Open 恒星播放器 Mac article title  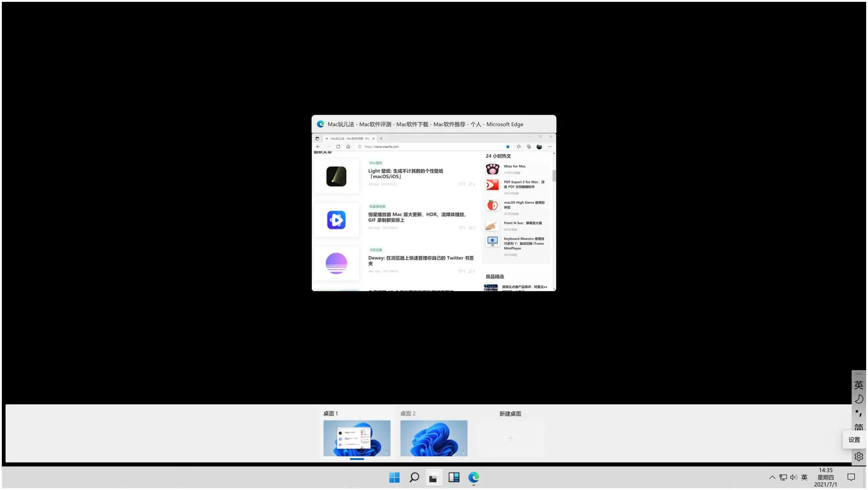418,217
